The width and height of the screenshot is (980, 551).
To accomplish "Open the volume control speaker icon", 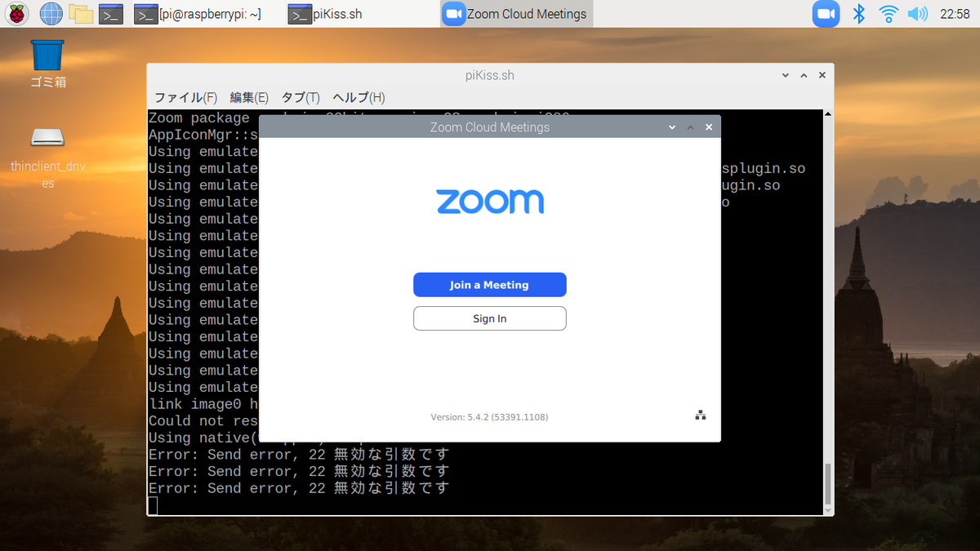I will click(x=917, y=13).
